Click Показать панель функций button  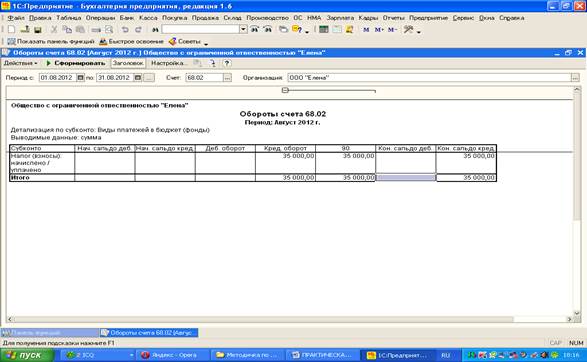[x=51, y=42]
